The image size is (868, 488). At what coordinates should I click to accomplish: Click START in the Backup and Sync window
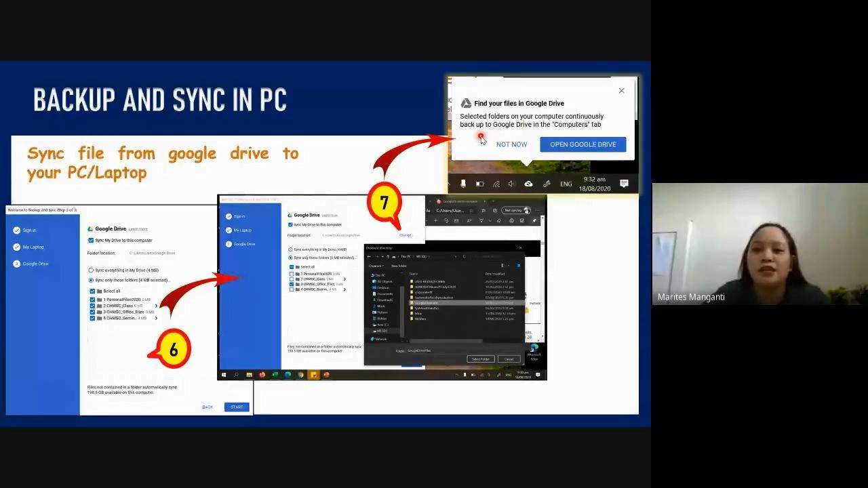click(237, 407)
